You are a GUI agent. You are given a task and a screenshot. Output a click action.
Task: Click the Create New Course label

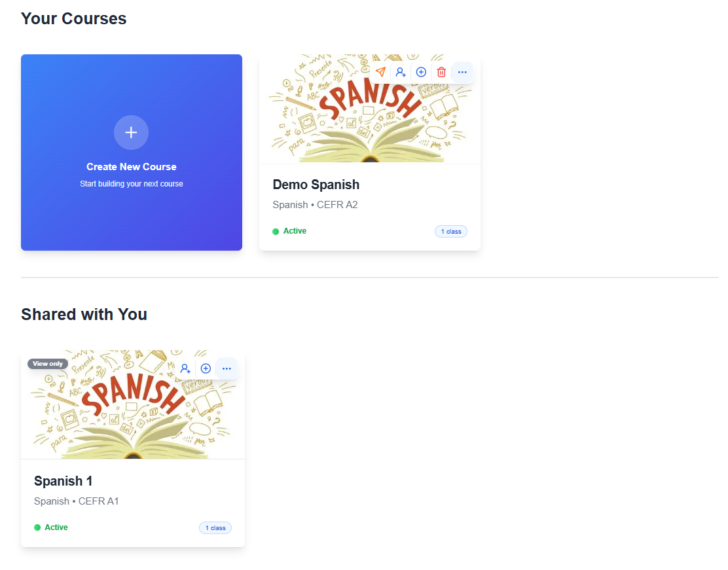(132, 167)
